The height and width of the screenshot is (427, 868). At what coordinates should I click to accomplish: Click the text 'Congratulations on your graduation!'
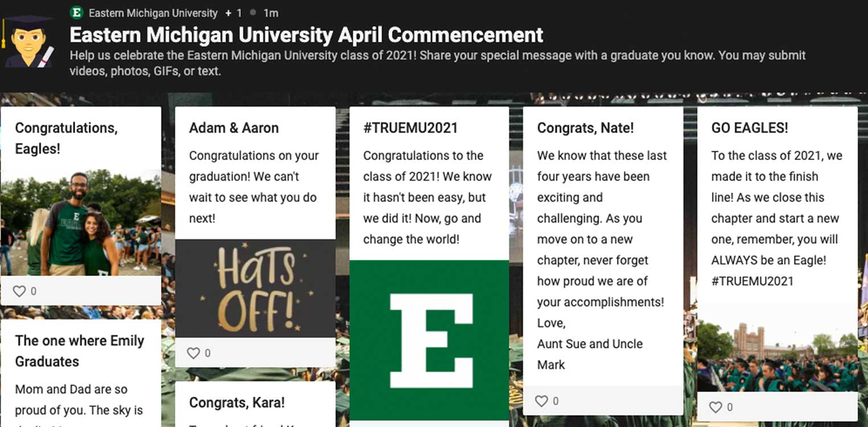254,166
